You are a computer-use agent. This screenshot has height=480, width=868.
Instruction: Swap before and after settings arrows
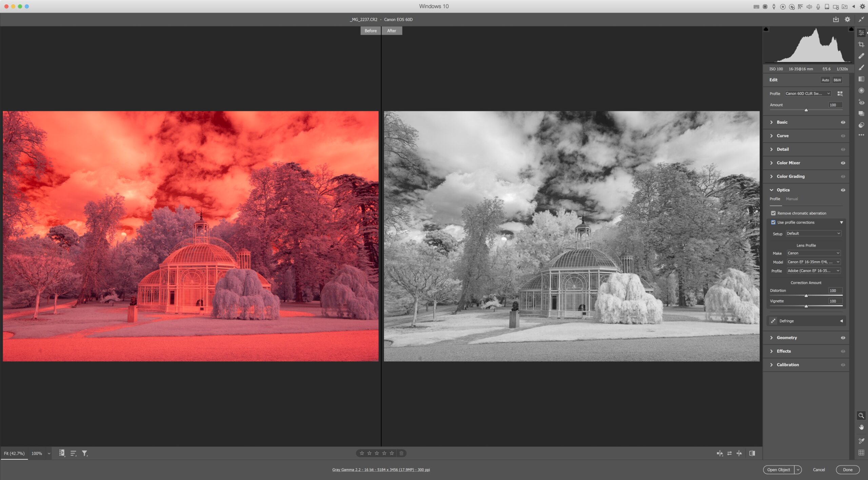[729, 453]
